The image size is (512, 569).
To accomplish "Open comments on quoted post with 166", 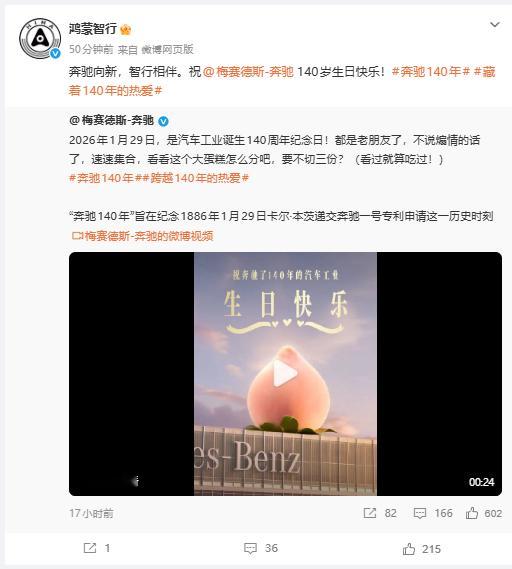I will (x=433, y=513).
